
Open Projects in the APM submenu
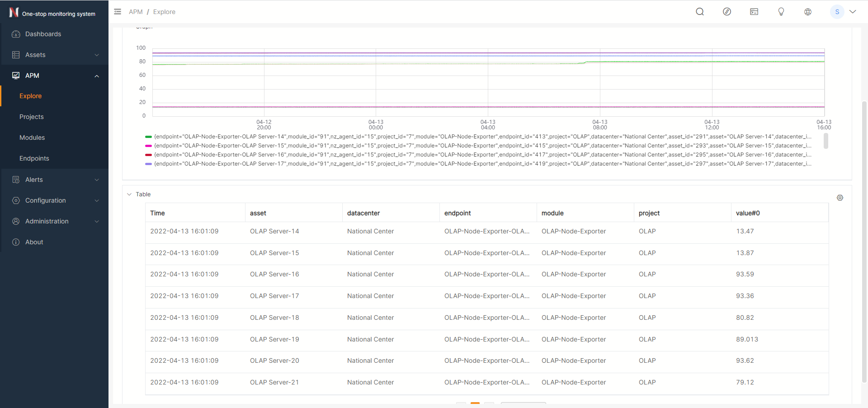pos(32,117)
